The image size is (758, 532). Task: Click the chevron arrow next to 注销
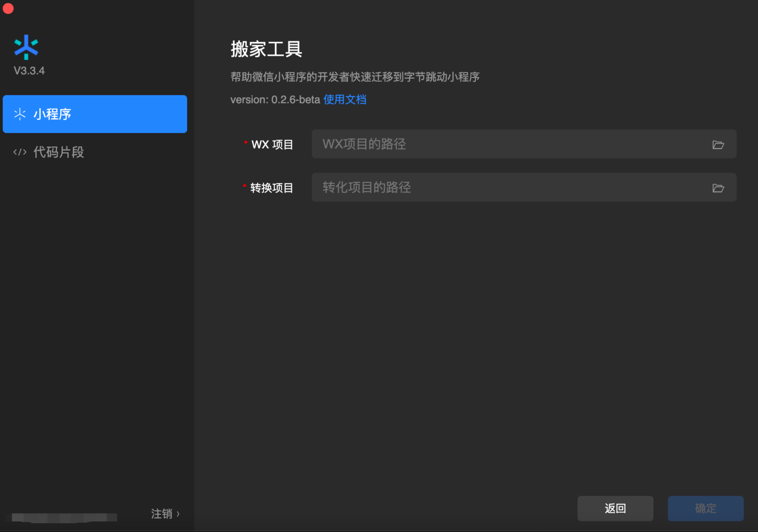coord(178,514)
